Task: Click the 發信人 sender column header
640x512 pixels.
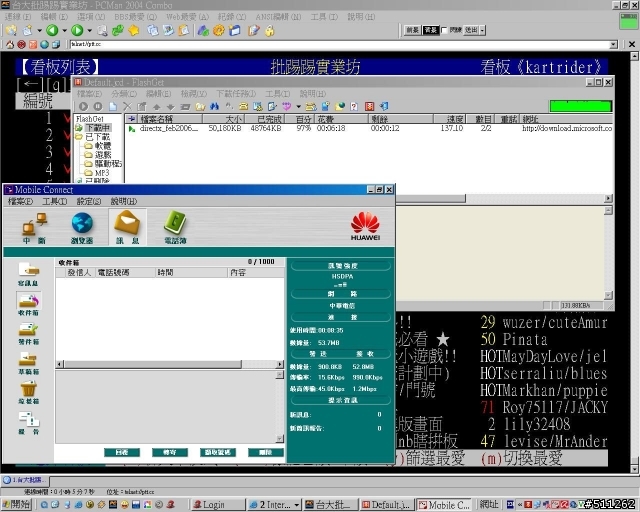Action: click(x=80, y=272)
